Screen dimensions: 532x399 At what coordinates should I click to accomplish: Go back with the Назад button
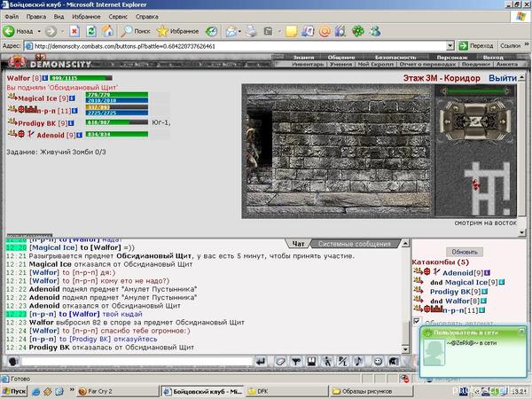click(x=19, y=31)
